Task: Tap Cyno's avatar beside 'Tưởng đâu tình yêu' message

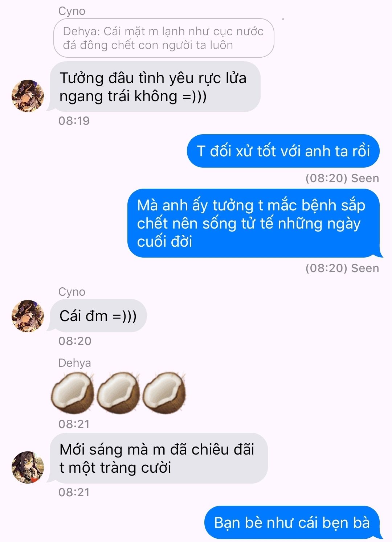Action: [28, 96]
